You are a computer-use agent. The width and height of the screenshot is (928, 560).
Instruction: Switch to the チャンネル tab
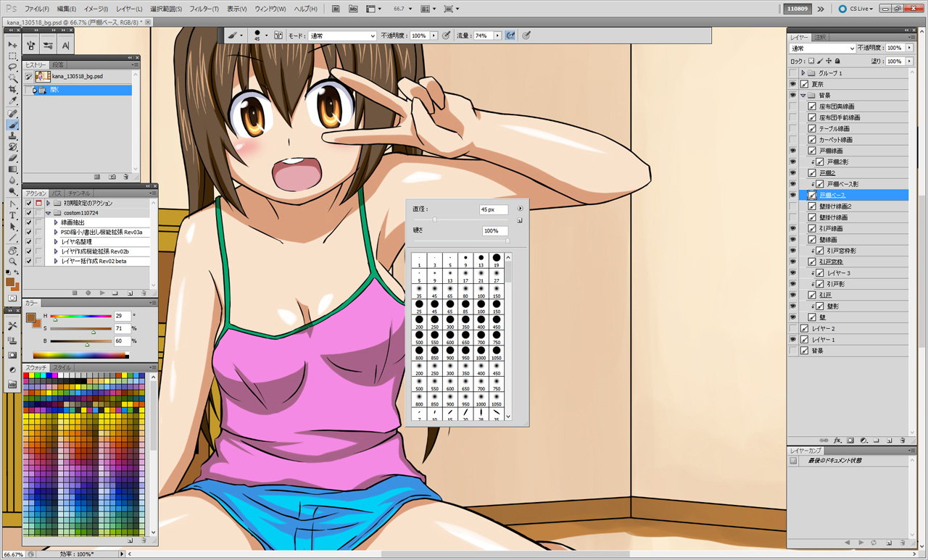pyautogui.click(x=79, y=193)
